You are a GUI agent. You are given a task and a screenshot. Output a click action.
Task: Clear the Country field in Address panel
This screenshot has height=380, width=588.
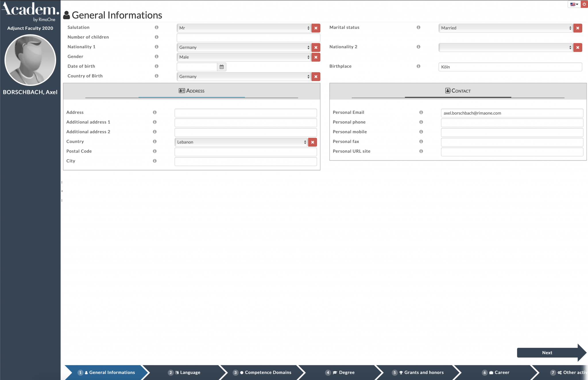tap(313, 142)
